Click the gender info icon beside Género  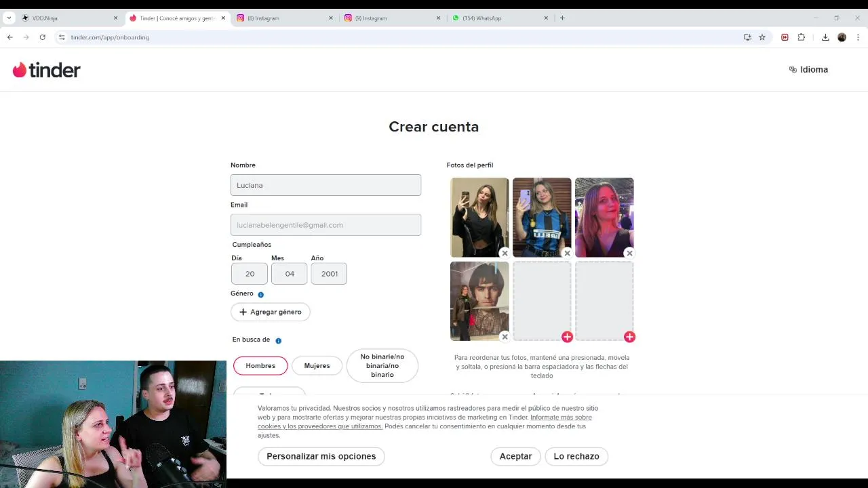pos(260,294)
